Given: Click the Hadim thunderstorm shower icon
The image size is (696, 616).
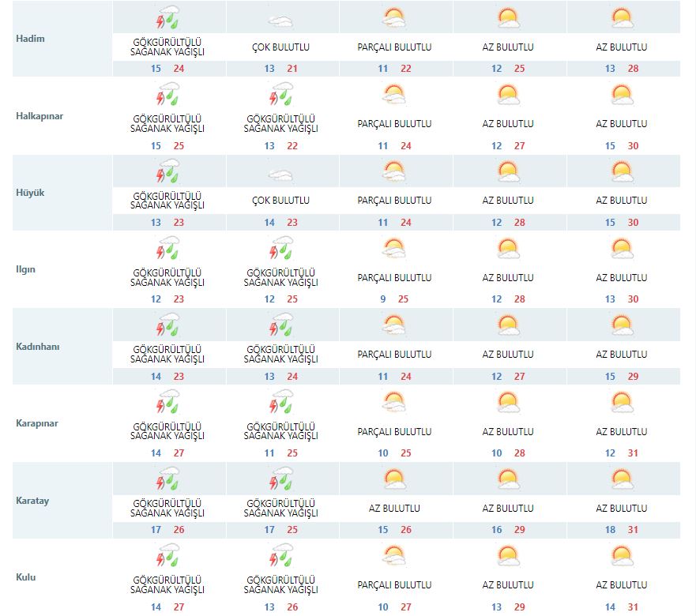Looking at the screenshot, I should click(167, 19).
